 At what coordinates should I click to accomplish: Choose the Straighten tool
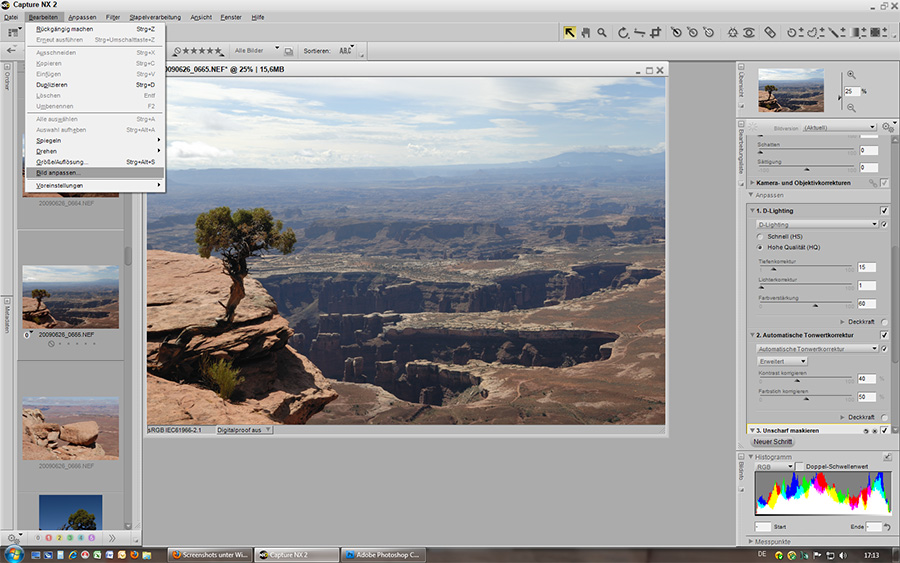639,33
